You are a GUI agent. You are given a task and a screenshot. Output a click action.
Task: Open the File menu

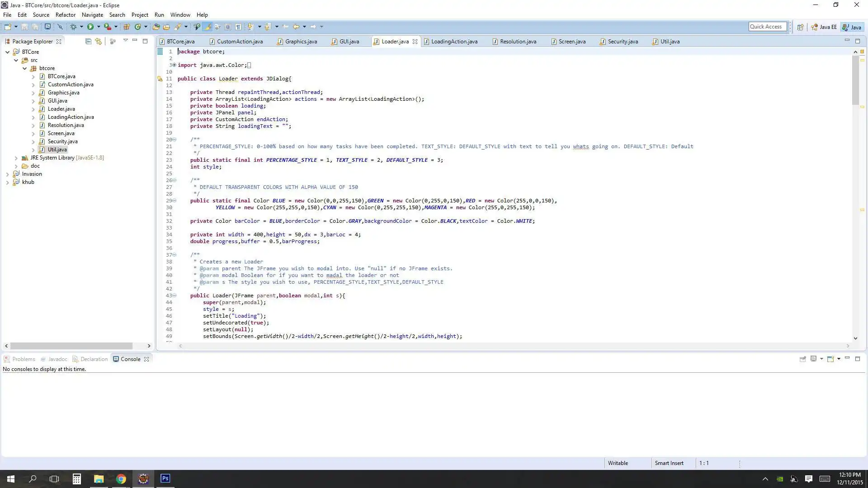tap(7, 14)
